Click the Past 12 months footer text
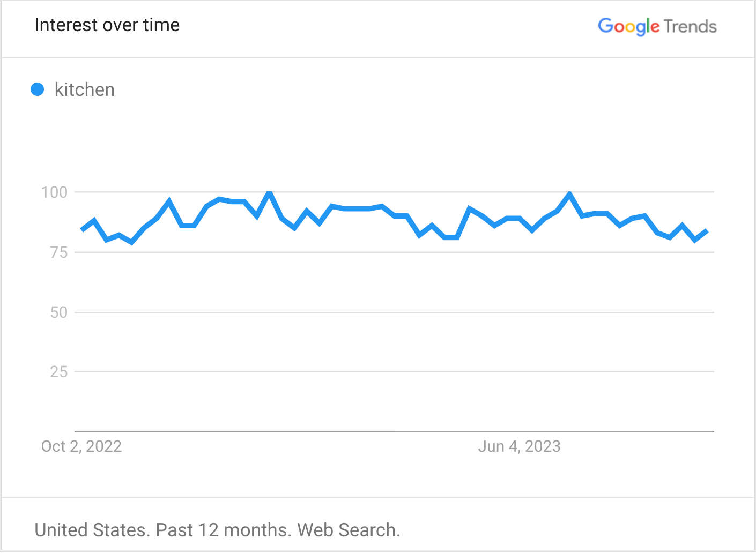The width and height of the screenshot is (756, 553). [223, 530]
